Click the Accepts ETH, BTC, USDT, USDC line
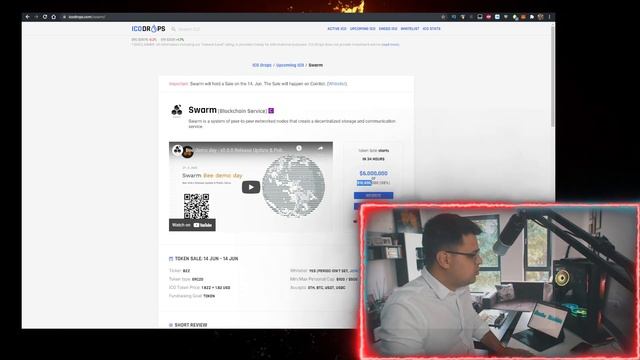Screen dimensions: 640x360 (318, 288)
